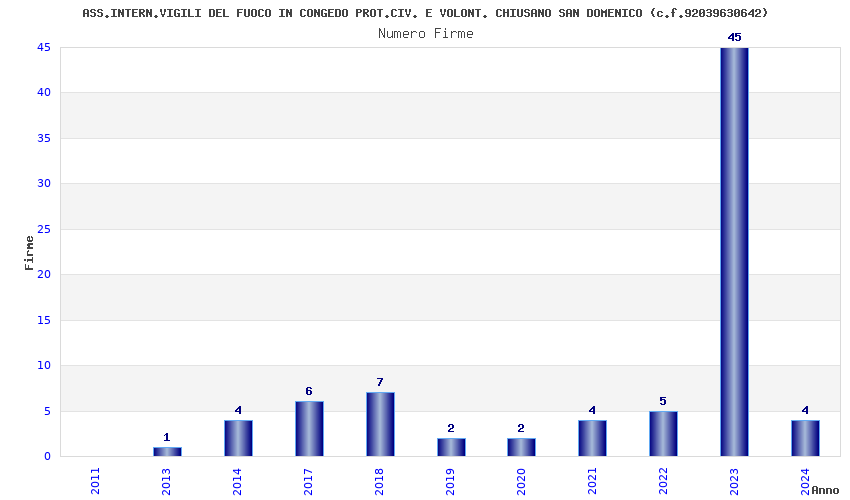Click the x-axis label 2022
This screenshot has width=850, height=500.
click(x=664, y=481)
